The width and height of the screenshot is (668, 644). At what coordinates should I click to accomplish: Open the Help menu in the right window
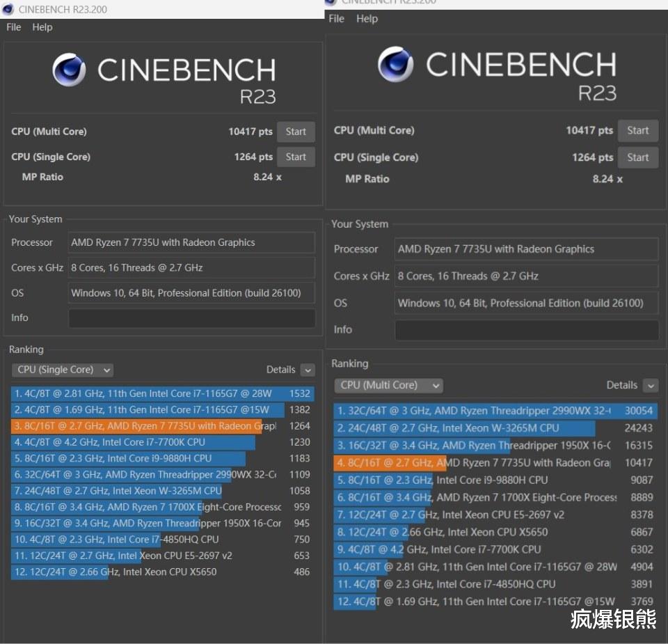click(x=367, y=19)
